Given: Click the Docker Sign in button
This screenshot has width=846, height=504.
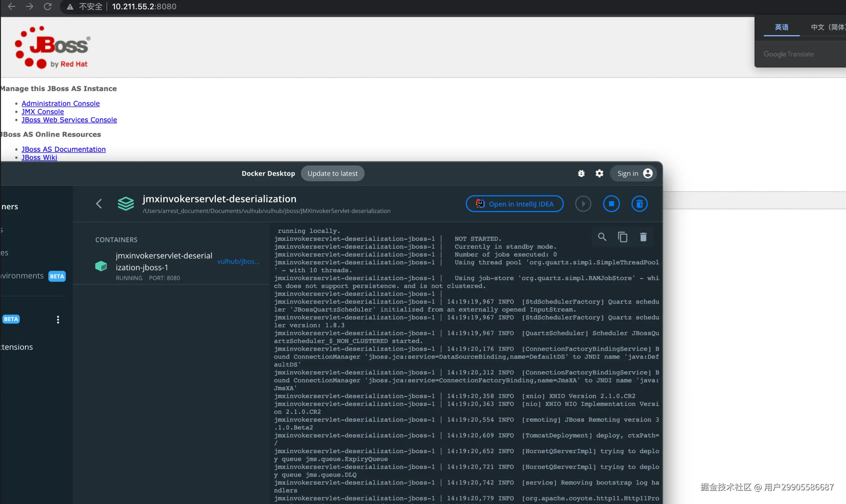Looking at the screenshot, I should [634, 173].
